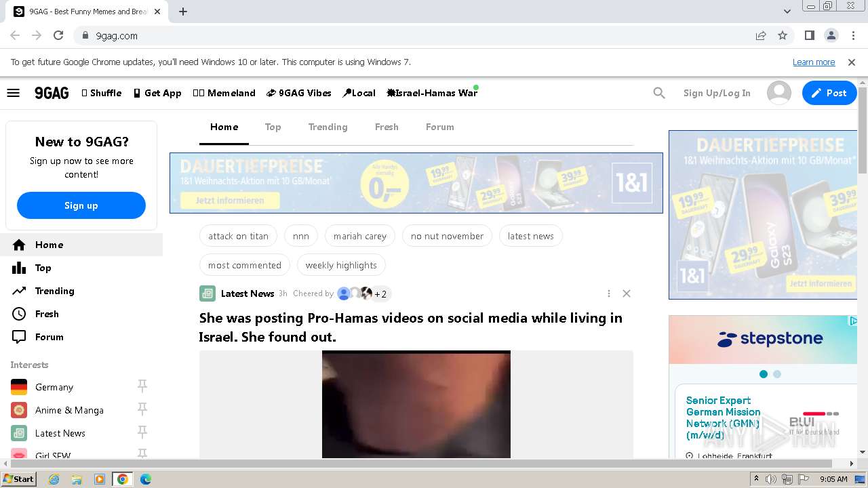Open the Pro-Hamas videos post title

click(x=411, y=327)
